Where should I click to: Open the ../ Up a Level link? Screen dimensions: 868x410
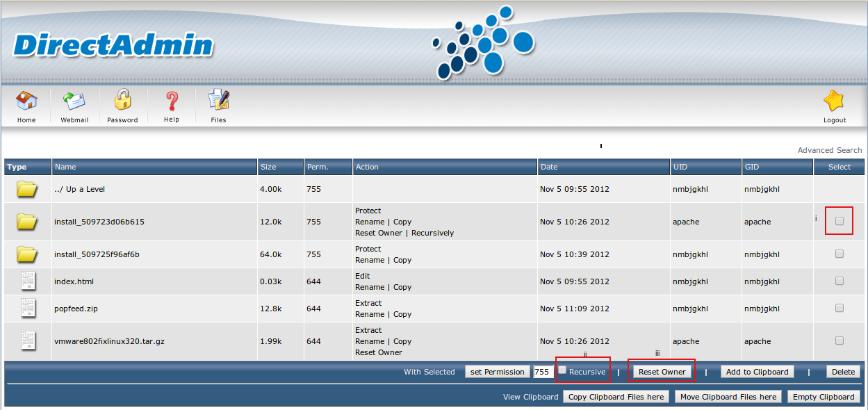[x=79, y=189]
